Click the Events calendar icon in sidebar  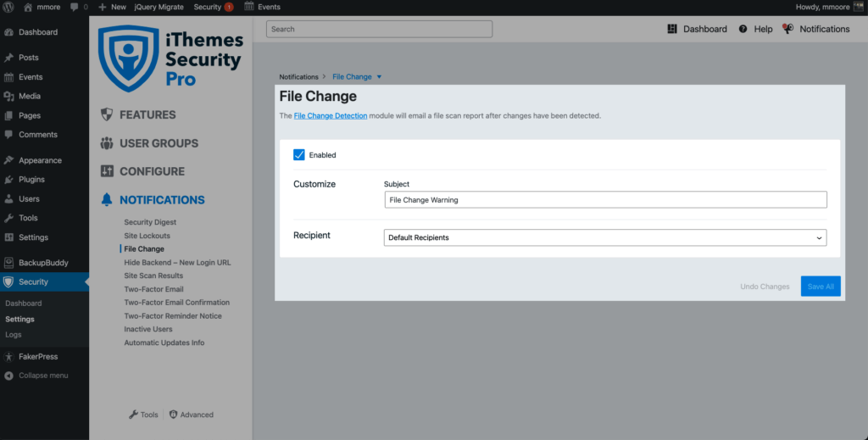[8, 77]
